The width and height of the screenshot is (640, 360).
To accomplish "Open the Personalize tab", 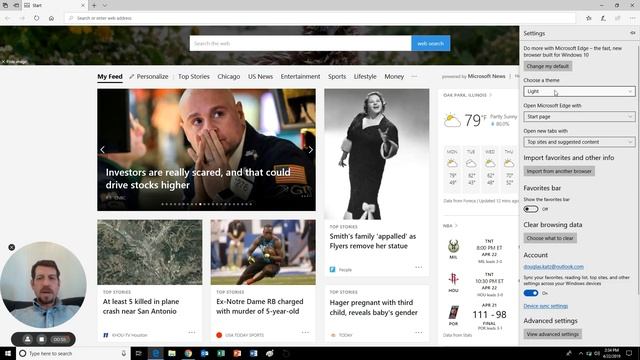I will coord(149,76).
